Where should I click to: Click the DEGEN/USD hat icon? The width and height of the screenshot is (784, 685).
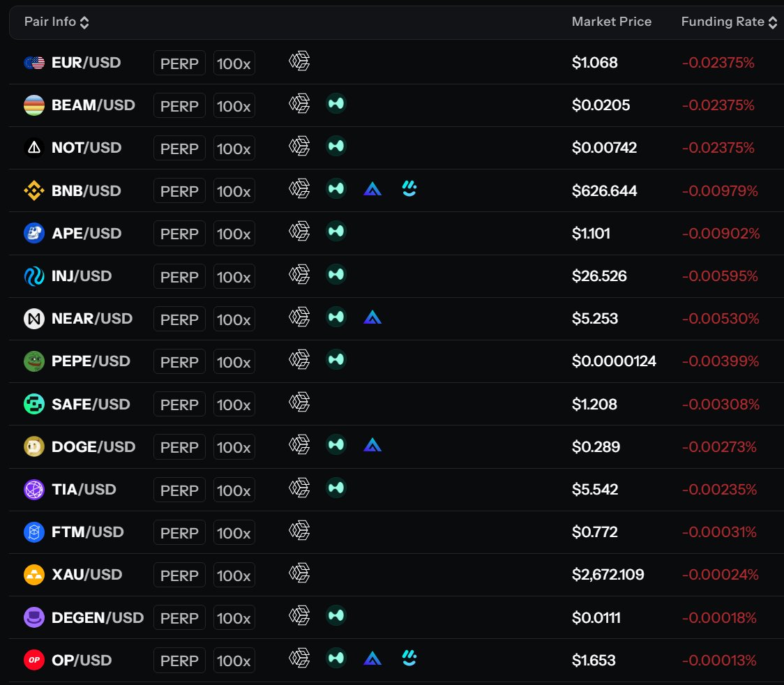[x=34, y=617]
